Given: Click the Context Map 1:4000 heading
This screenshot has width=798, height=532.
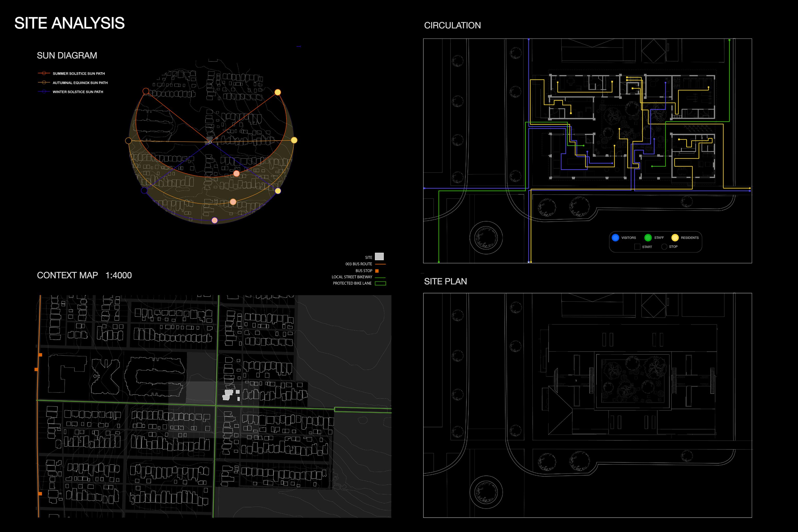Looking at the screenshot, I should [84, 275].
